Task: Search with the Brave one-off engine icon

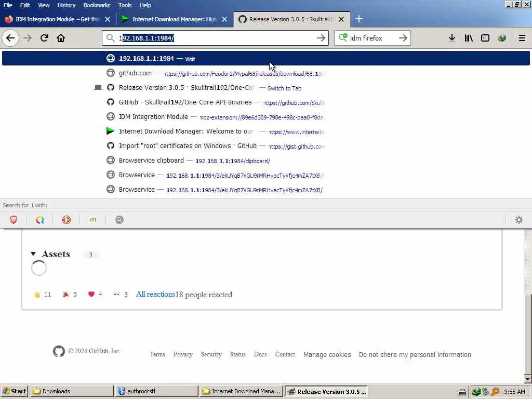Action: coord(14,220)
